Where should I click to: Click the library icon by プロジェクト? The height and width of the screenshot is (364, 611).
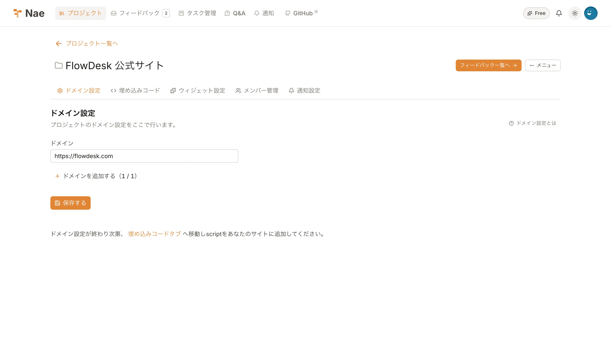[62, 13]
